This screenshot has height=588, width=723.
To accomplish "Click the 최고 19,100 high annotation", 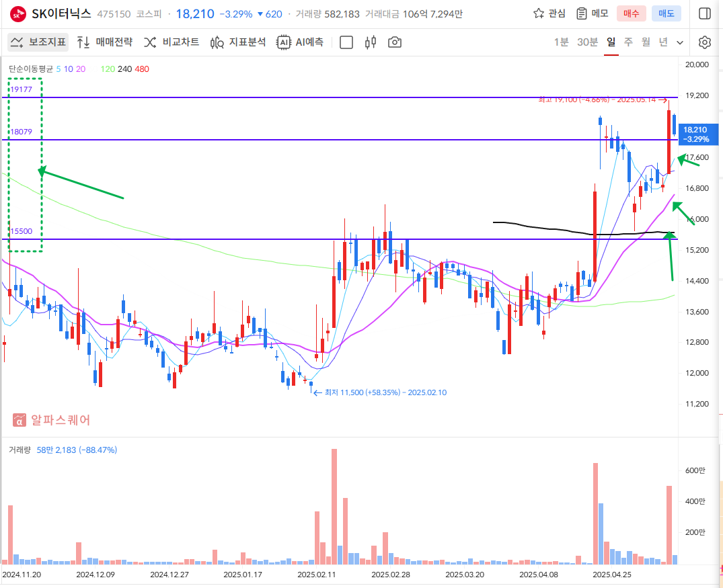I will click(602, 99).
